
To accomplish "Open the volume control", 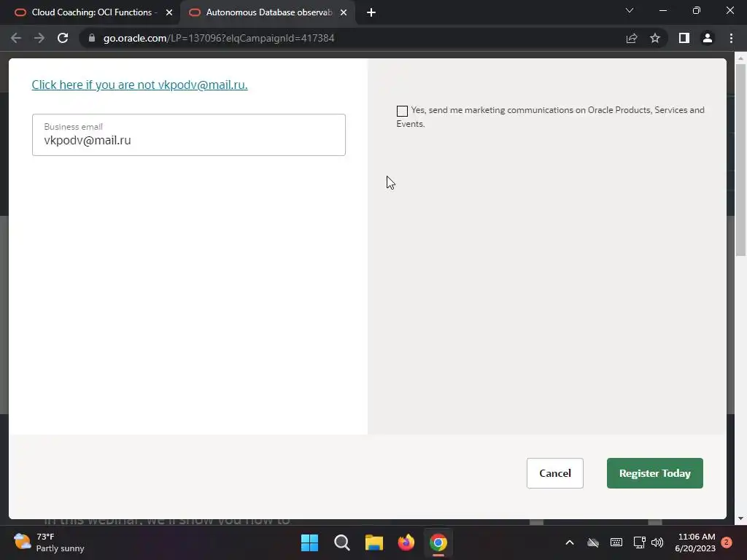I will [657, 542].
